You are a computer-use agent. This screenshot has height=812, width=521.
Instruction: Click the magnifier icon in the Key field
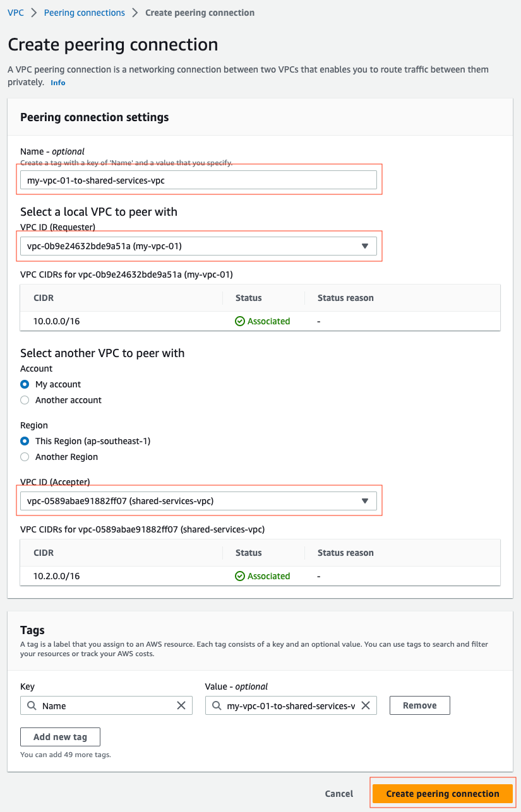32,705
